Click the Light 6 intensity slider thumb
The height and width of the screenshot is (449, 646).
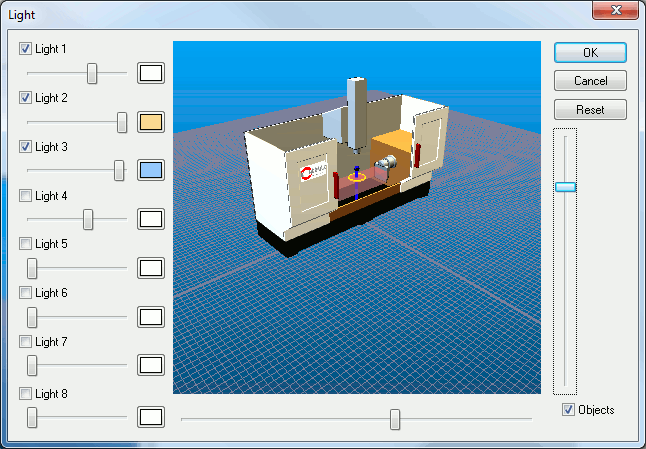(32, 317)
